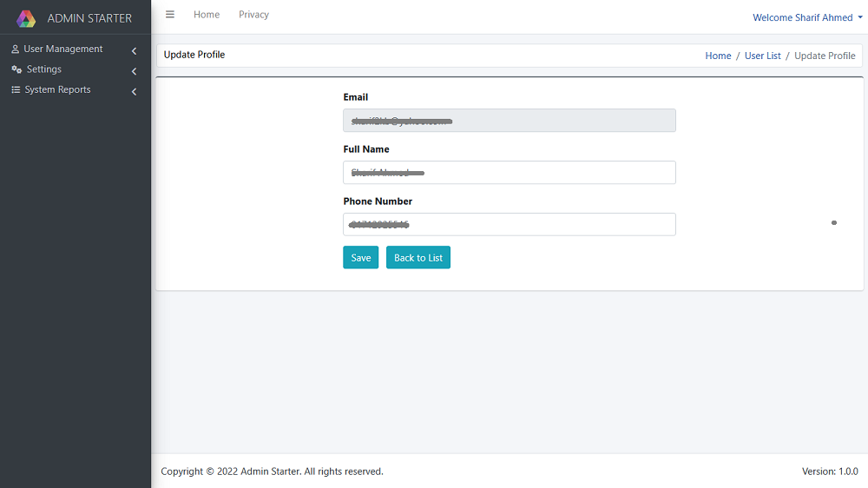Navigate to User List breadcrumb link
Image resolution: width=868 pixels, height=488 pixels.
point(762,56)
